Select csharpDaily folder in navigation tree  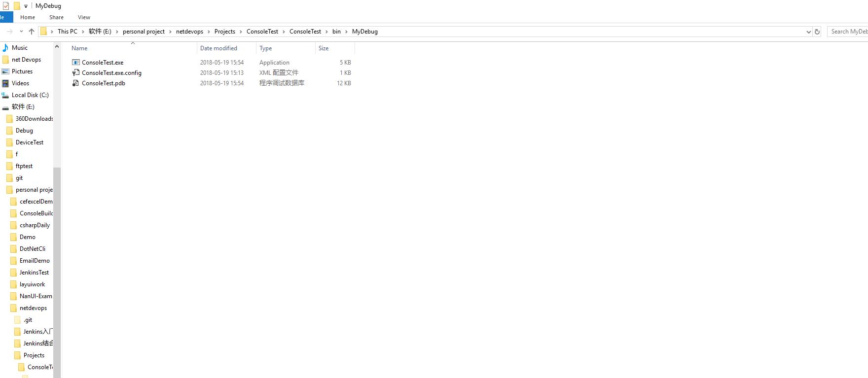(x=35, y=225)
